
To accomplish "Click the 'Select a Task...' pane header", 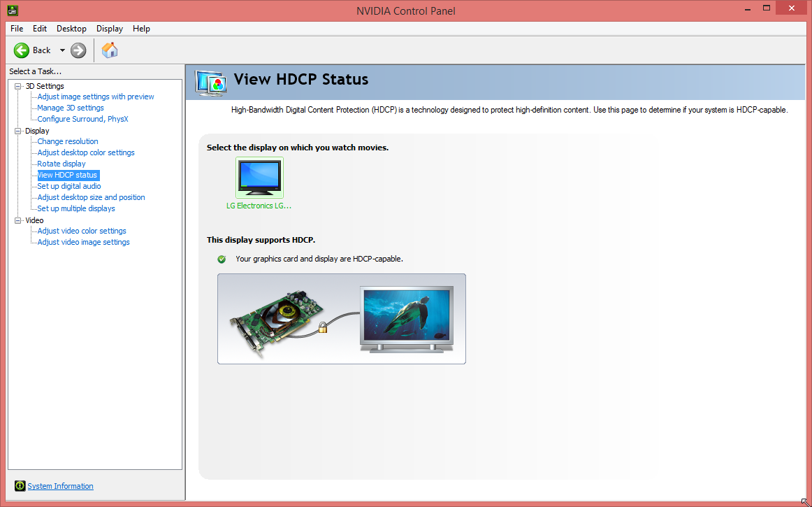I will click(35, 71).
